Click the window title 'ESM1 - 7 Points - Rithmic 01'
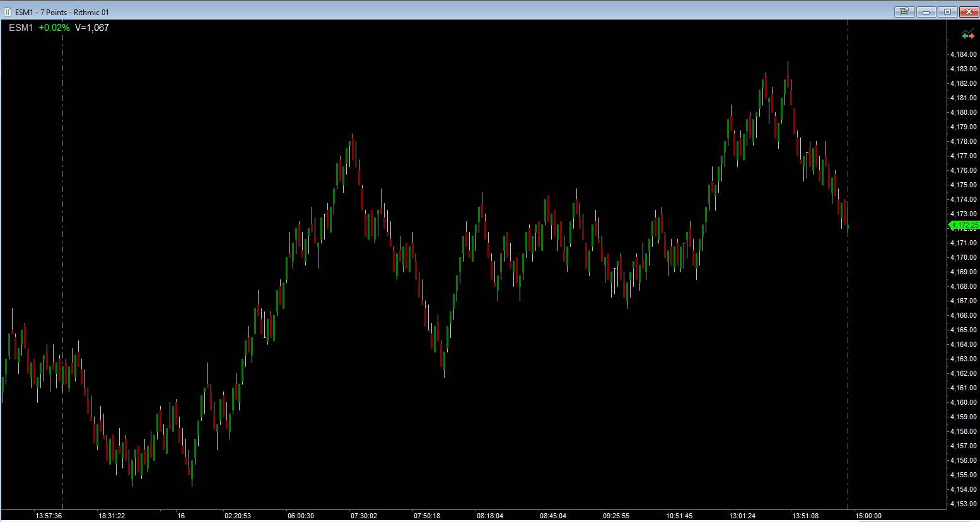Image resolution: width=980 pixels, height=522 pixels. [62, 12]
